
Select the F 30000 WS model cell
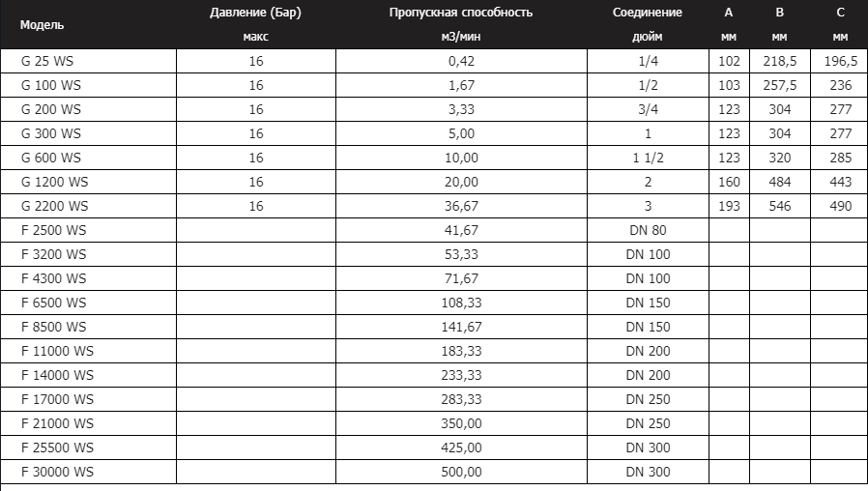[x=89, y=472]
